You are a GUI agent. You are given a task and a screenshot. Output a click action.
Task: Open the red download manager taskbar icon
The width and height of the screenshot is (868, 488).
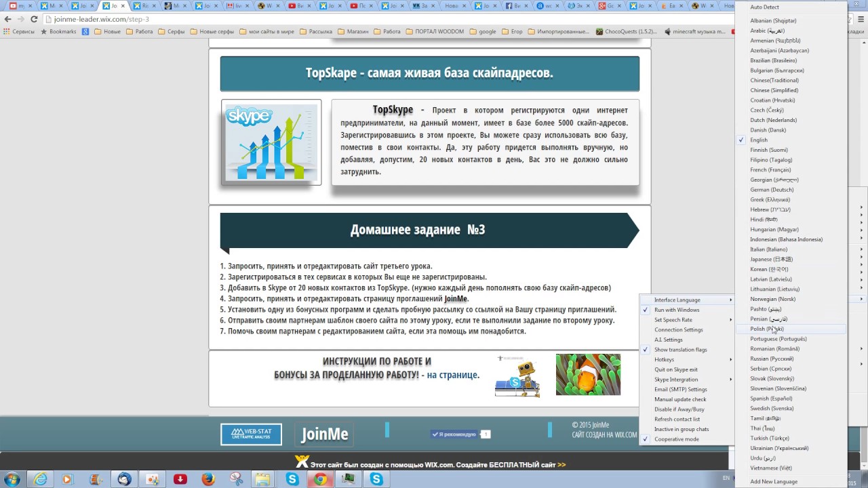(x=180, y=479)
